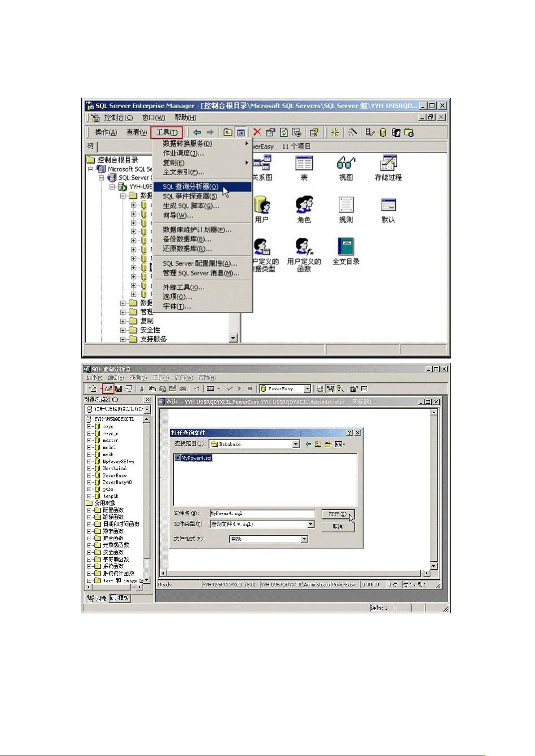This screenshot has width=535, height=756.
Task: Open 操作(A) menu in Enterprise Manager
Action: pos(106,132)
